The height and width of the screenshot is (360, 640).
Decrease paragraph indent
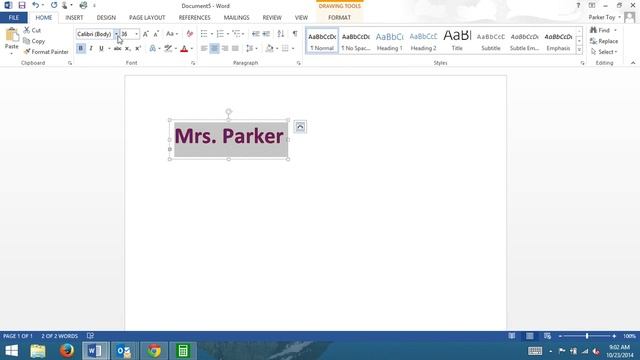pyautogui.click(x=256, y=34)
